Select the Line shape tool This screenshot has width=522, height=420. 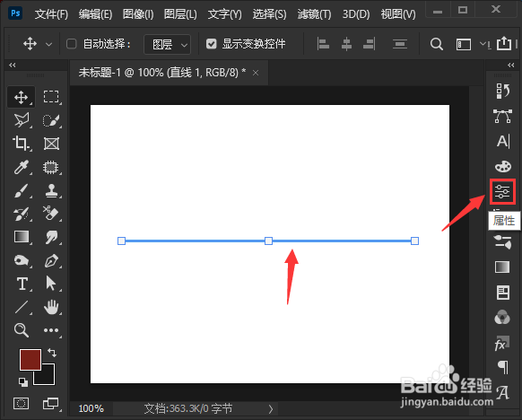tap(22, 307)
